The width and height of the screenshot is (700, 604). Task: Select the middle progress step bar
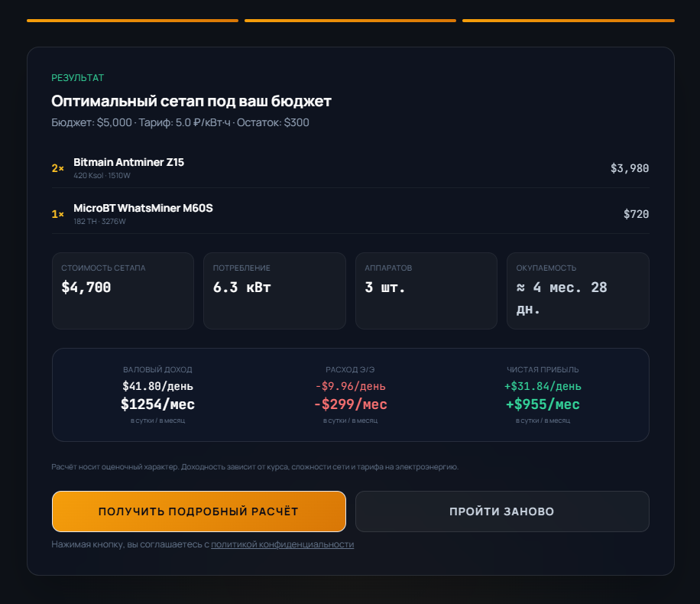click(350, 21)
